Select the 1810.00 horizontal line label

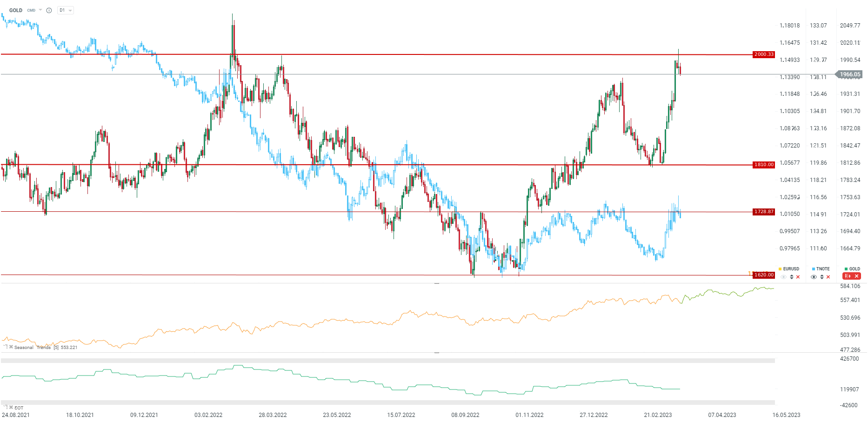point(764,165)
